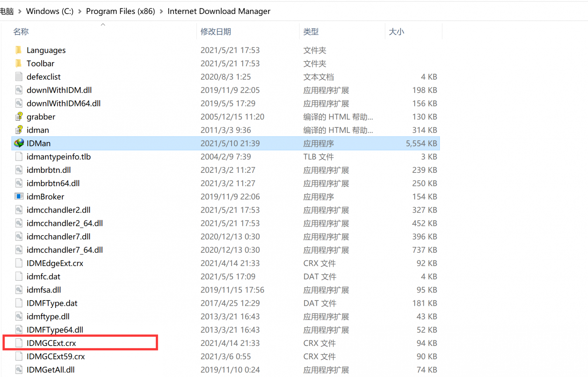Click the date 2004/2/9 7:39
The height and width of the screenshot is (377, 588).
click(226, 157)
